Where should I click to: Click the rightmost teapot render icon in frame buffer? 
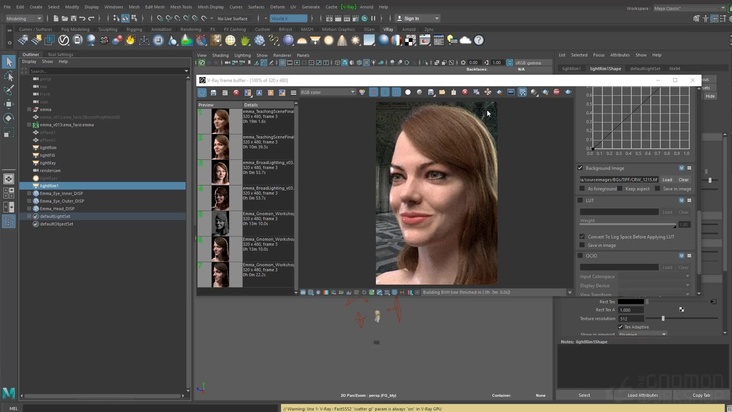(x=568, y=92)
